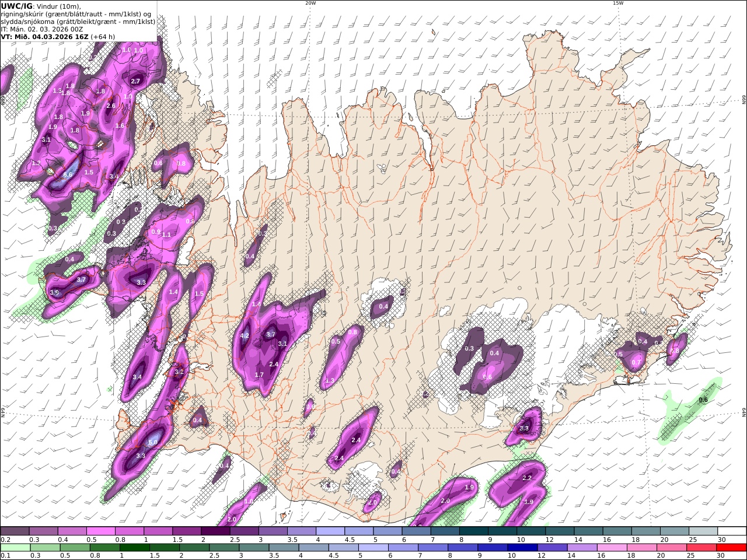Select the valid time 'VT: Mið. 04.03.2026 16Z'
747x560 pixels.
click(x=44, y=36)
